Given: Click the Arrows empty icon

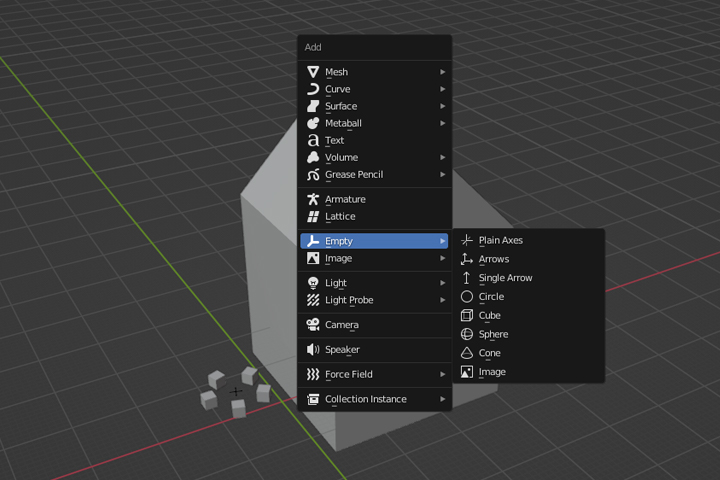Looking at the screenshot, I should (467, 259).
